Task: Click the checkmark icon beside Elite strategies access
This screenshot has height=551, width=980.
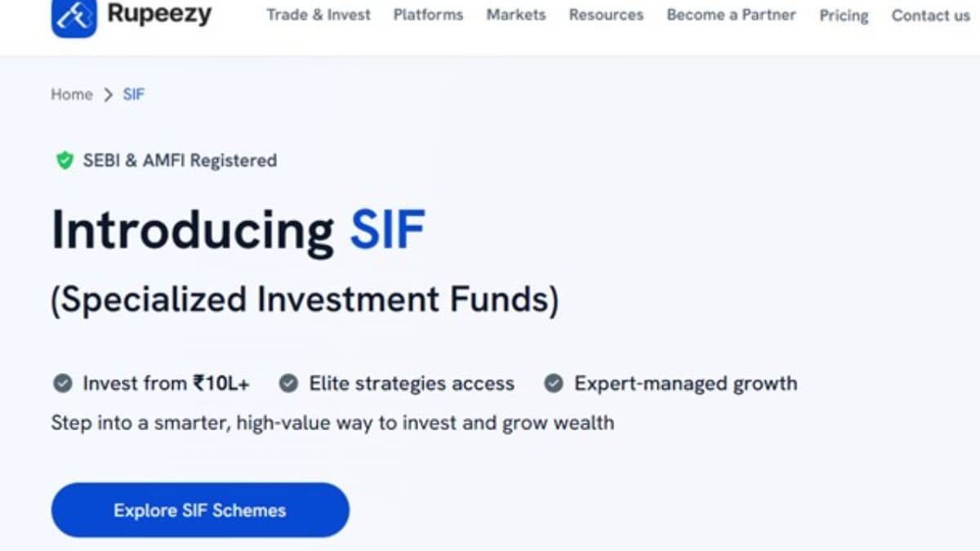Action: click(x=288, y=382)
